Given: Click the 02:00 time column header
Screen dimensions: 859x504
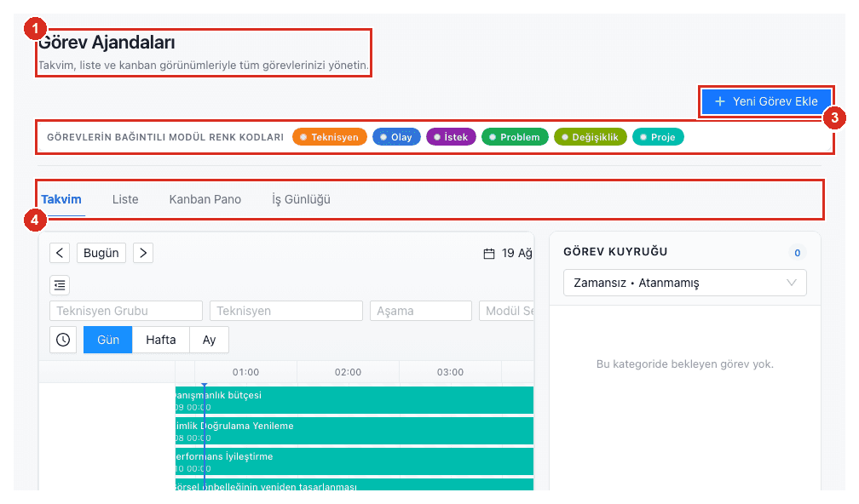Looking at the screenshot, I should click(x=348, y=372).
